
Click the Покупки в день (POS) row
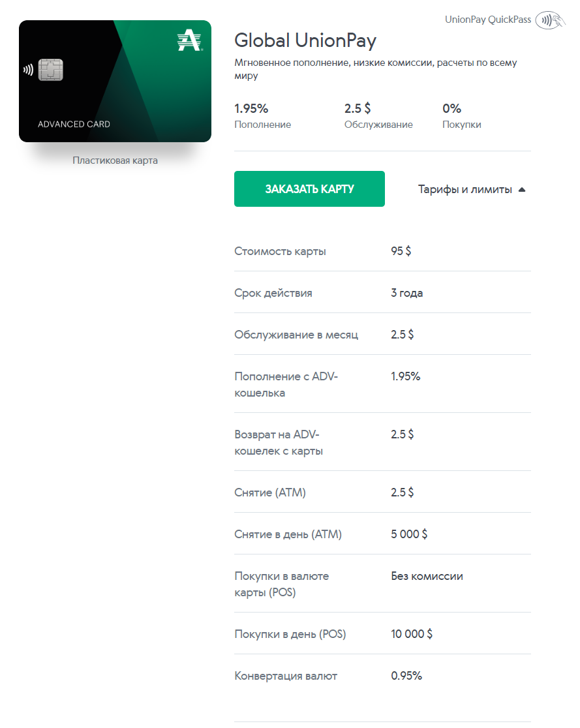coord(382,634)
